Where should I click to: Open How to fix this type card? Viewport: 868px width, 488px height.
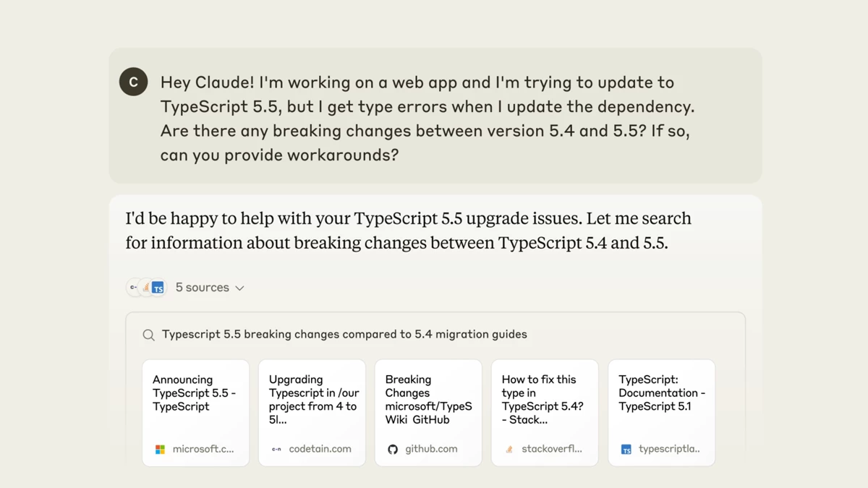545,413
